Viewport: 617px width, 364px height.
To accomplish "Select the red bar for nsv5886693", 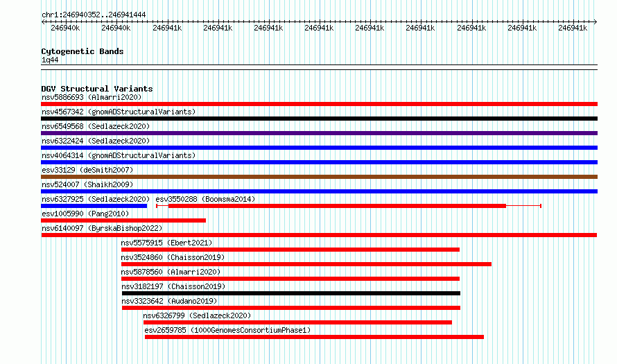I will coord(319,104).
